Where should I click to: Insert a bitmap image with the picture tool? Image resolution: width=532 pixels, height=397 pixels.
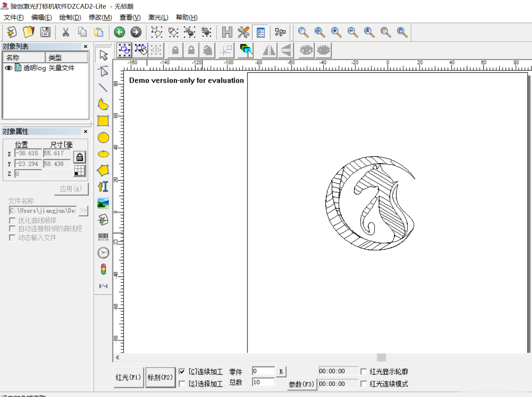click(x=103, y=203)
